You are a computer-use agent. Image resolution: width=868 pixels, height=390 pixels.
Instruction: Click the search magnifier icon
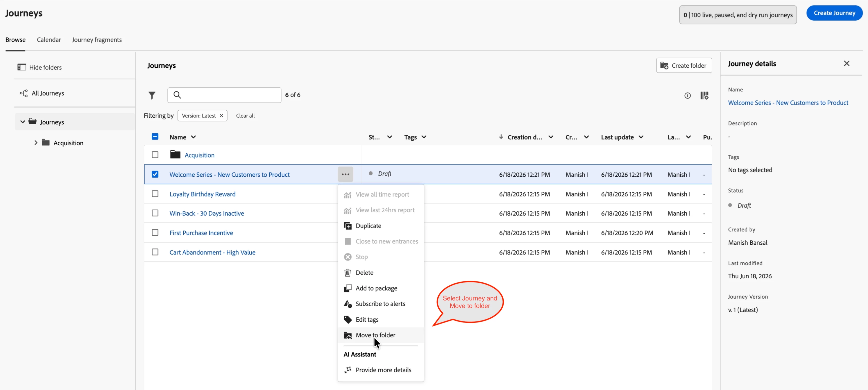click(177, 95)
